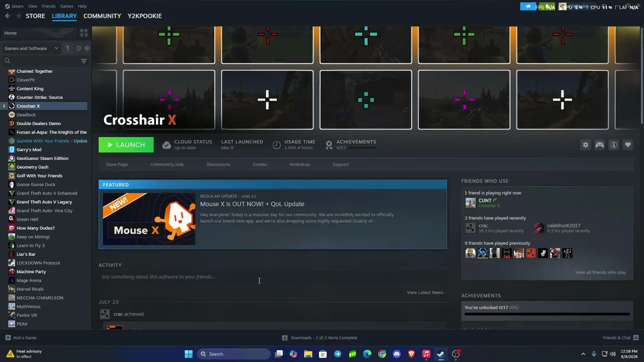Open the Workshop link
Viewport: 644px width, 362px height.
[x=299, y=164]
